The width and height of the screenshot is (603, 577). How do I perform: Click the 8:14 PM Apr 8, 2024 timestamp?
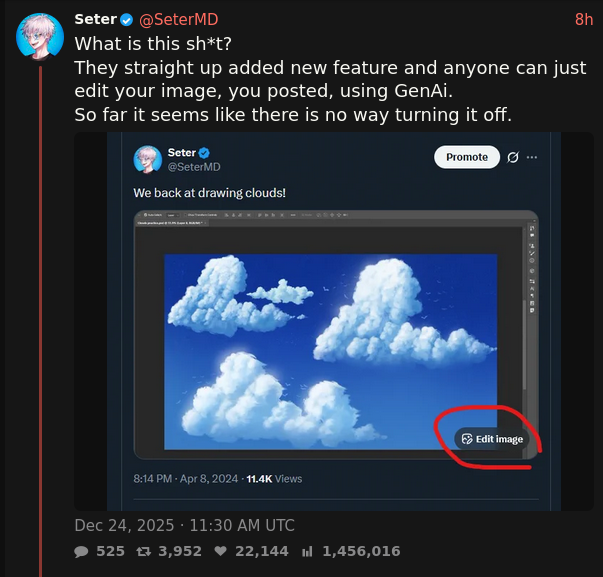click(x=185, y=479)
